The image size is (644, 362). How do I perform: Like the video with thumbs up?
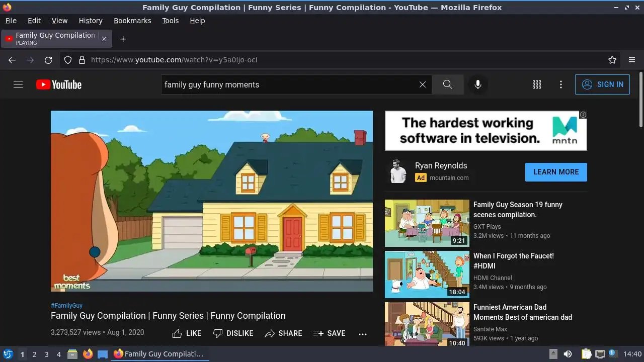(x=187, y=333)
